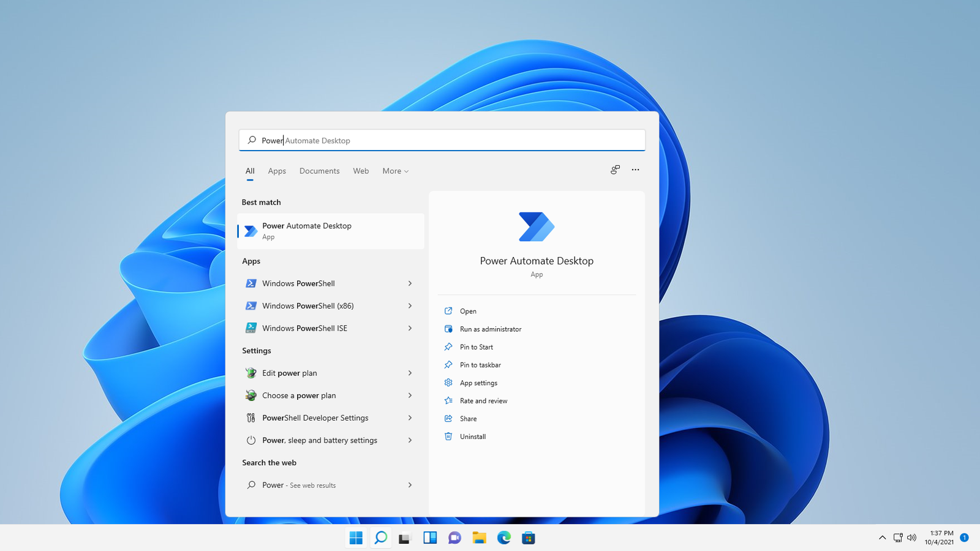Click the Uninstall trash icon
Viewport: 980px width, 551px height.
[x=448, y=437]
